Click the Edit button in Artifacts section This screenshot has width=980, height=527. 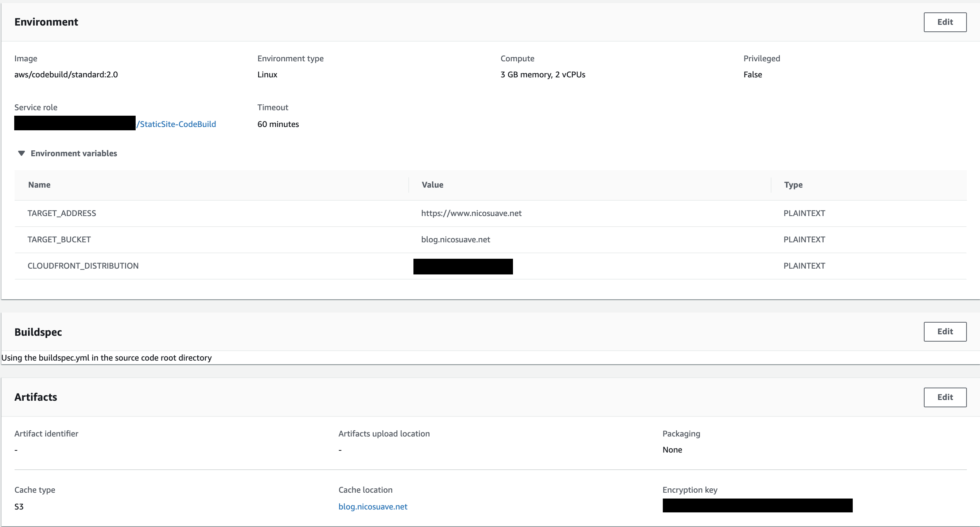[945, 397]
